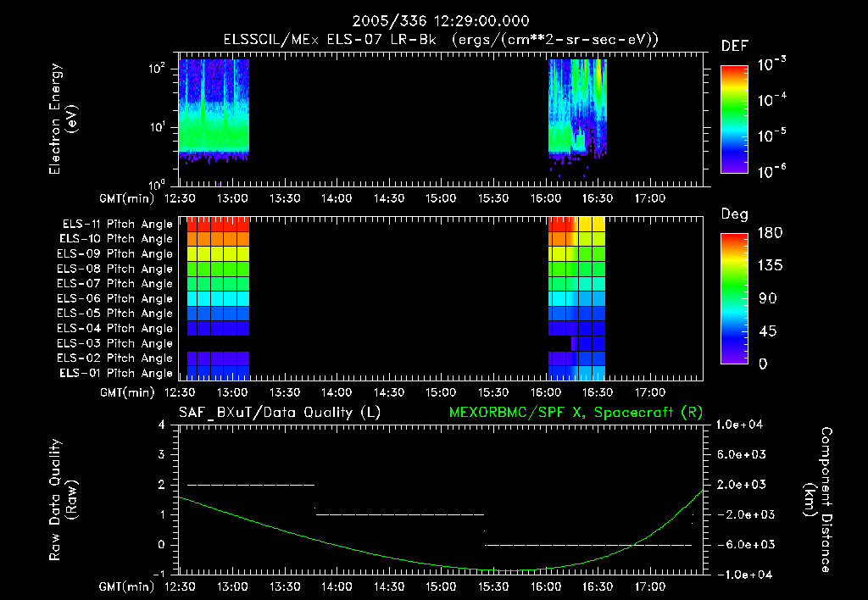Click the GMT(min) label under pitch angle panel
The height and width of the screenshot is (600, 868).
[127, 392]
